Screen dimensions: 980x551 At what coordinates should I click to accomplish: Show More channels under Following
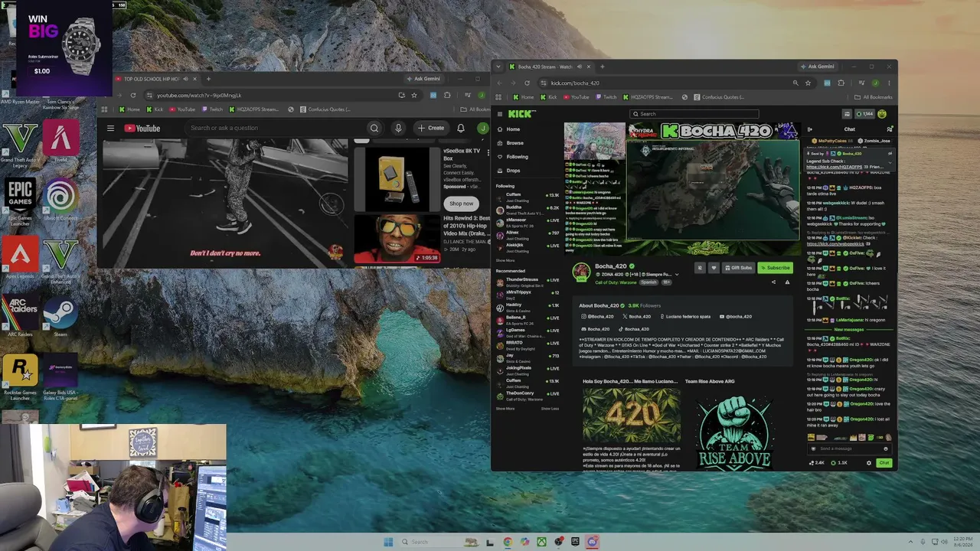pyautogui.click(x=505, y=260)
